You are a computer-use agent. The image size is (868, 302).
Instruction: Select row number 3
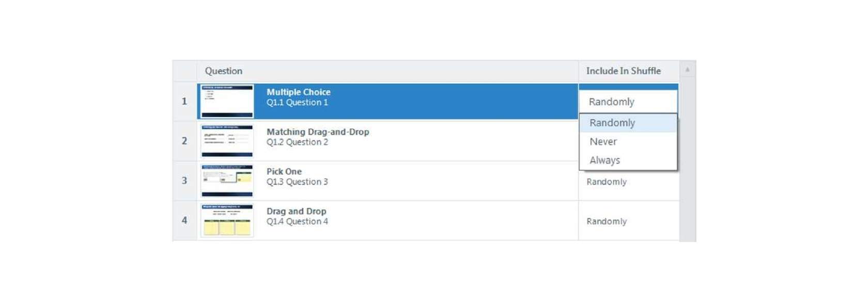pyautogui.click(x=184, y=181)
